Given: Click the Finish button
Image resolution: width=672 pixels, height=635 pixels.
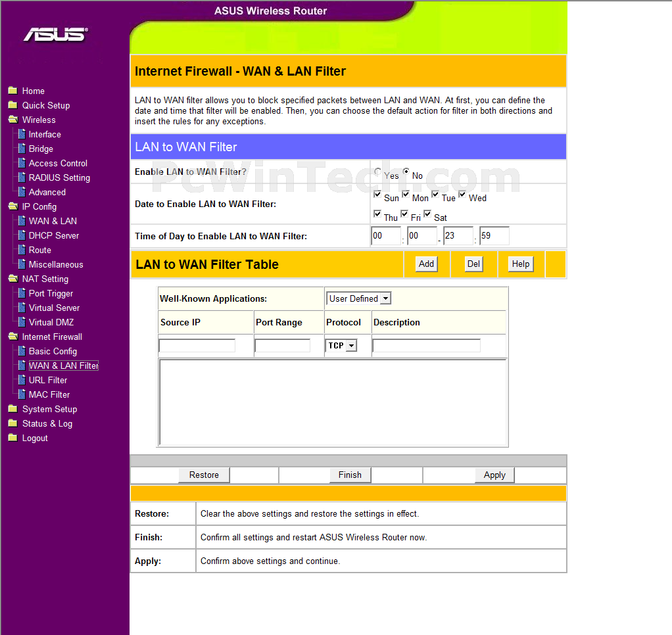Looking at the screenshot, I should 350,475.
